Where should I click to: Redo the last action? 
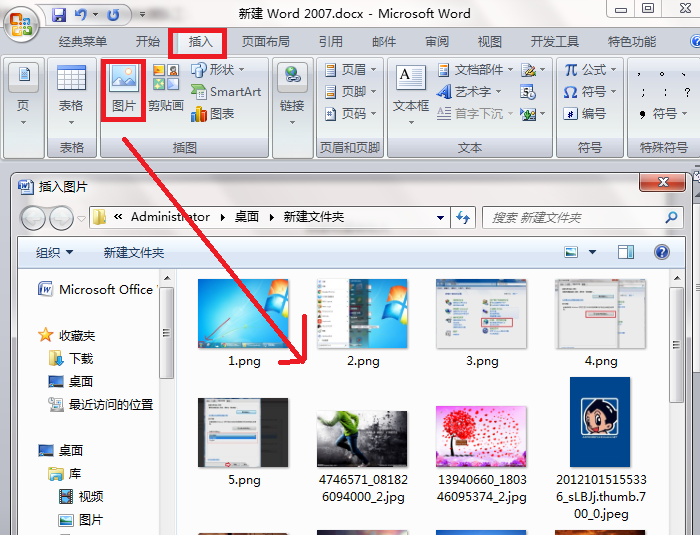click(113, 15)
